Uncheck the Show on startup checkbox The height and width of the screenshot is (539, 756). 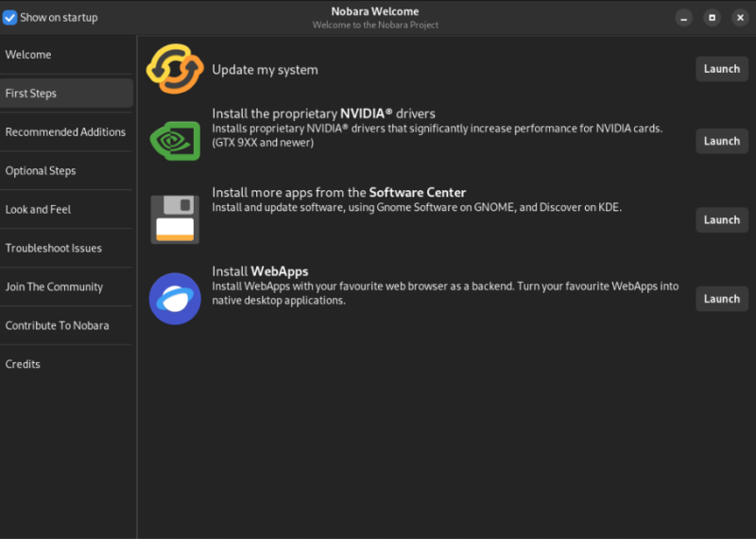(x=9, y=17)
